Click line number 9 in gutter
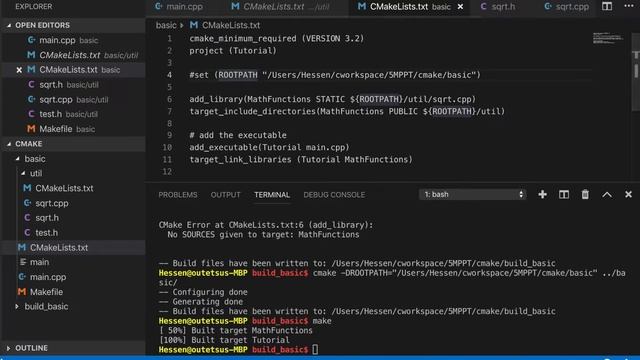Viewport: 640px width, 360px height. 169,135
